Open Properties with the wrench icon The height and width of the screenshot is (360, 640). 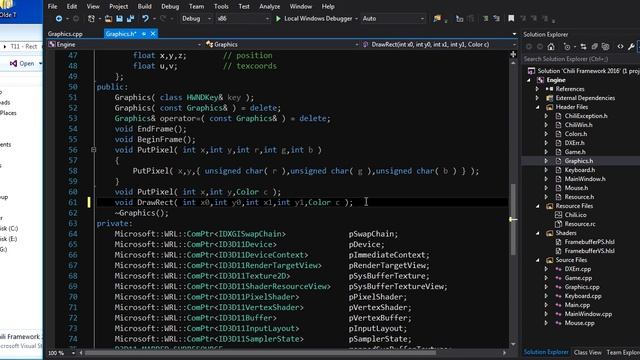click(x=631, y=47)
